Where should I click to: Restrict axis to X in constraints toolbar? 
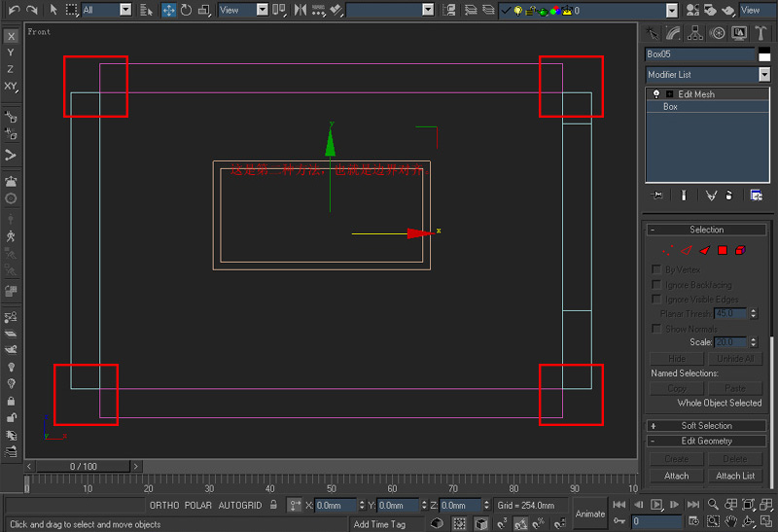click(x=11, y=36)
